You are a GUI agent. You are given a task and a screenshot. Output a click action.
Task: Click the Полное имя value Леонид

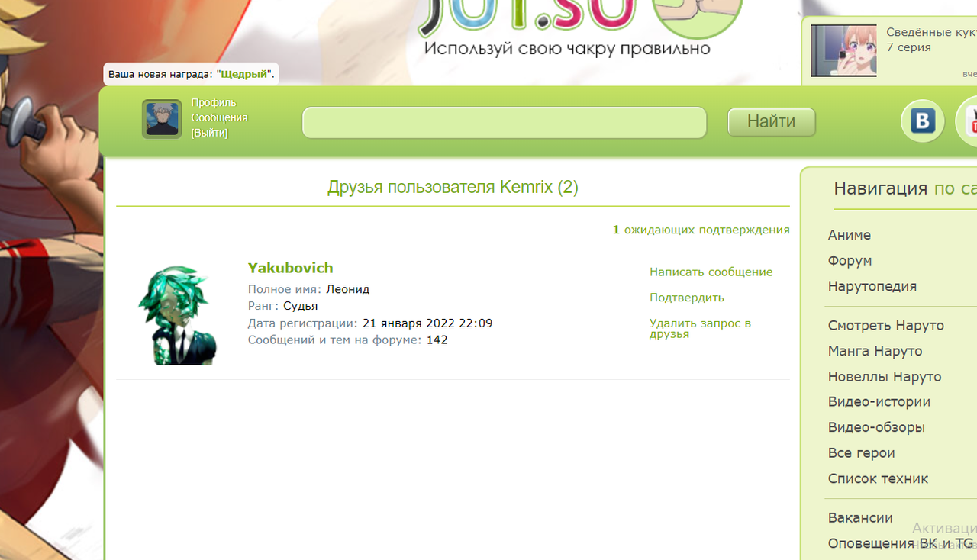click(347, 289)
